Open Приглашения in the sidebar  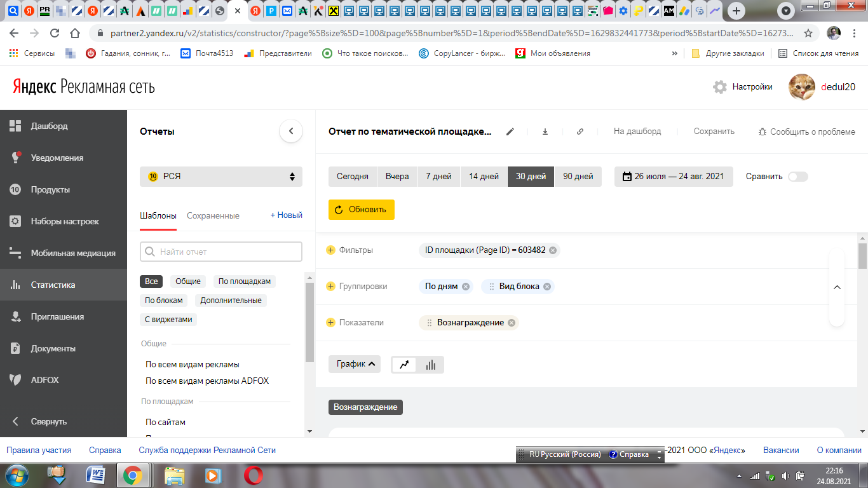[64, 316]
